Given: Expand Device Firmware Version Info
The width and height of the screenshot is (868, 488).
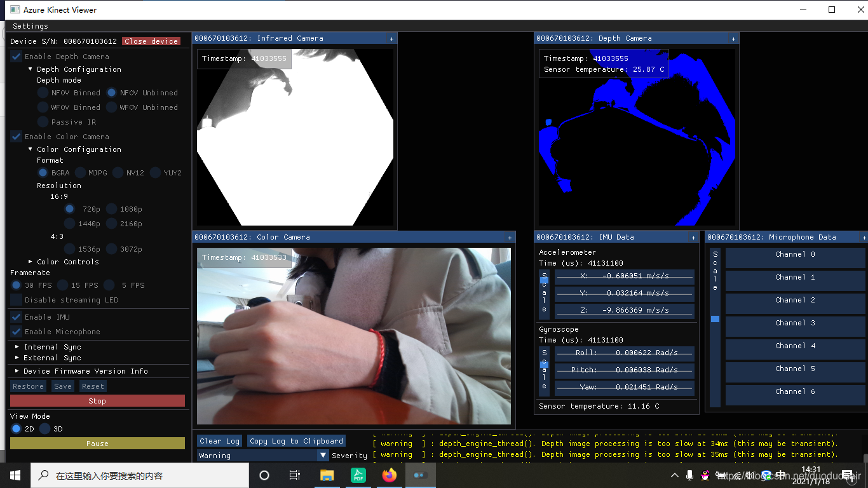Looking at the screenshot, I should [x=71, y=371].
